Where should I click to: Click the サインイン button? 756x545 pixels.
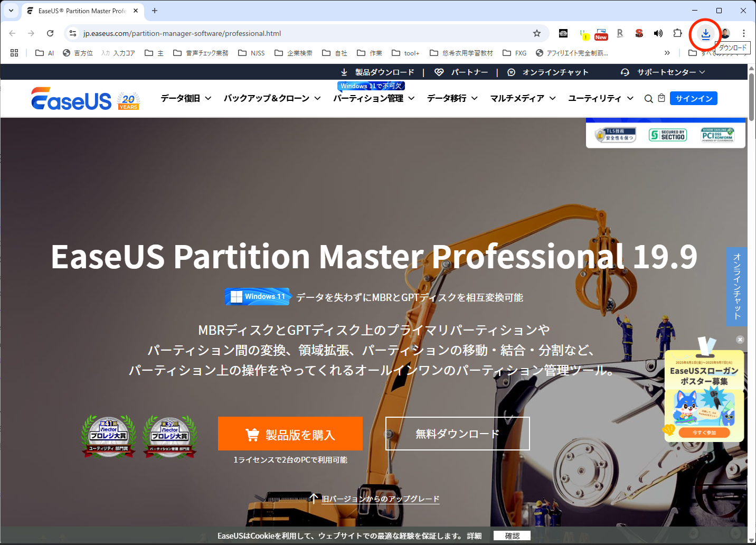pos(694,99)
